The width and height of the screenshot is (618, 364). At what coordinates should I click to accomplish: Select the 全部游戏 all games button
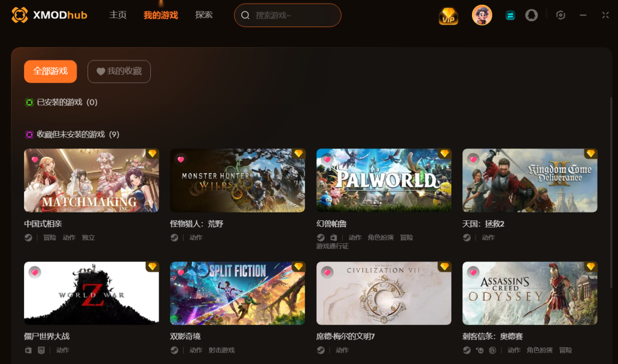[x=51, y=71]
